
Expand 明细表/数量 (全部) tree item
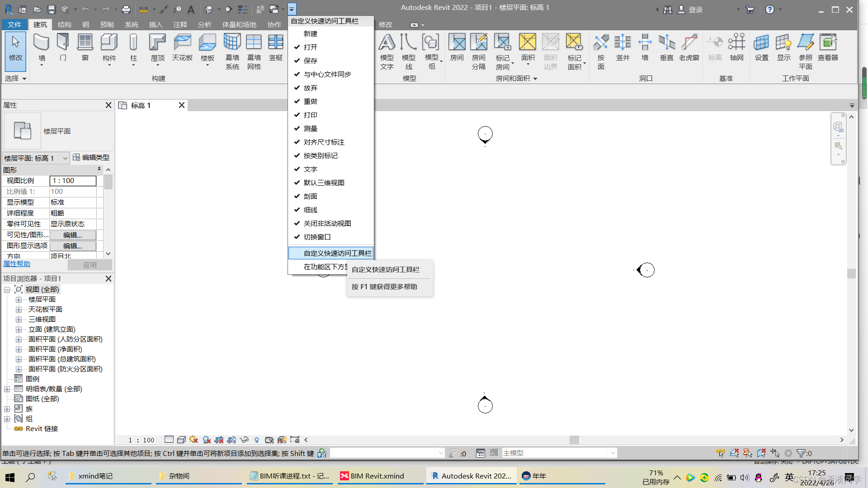(7, 389)
